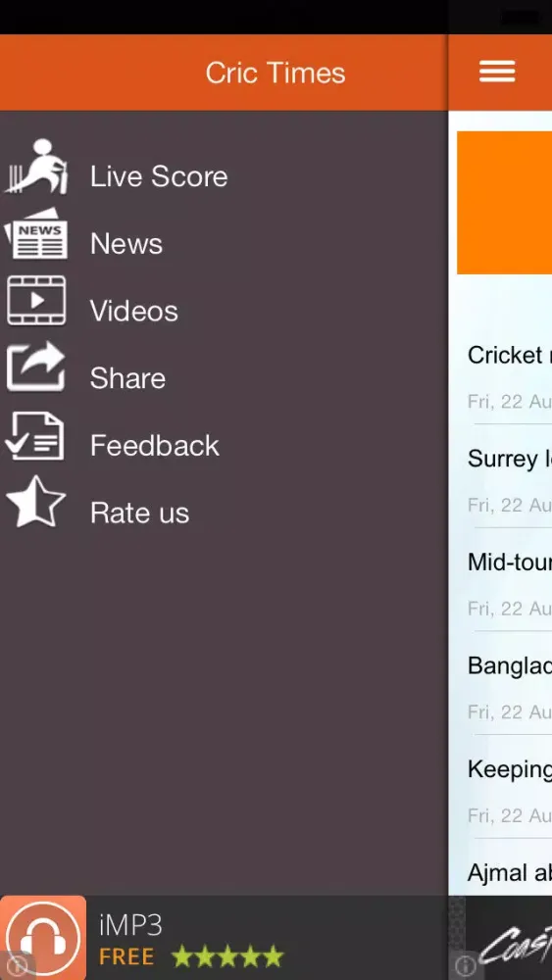Screen dimensions: 552x980
Task: Select the film strip Videos icon
Action: (36, 301)
